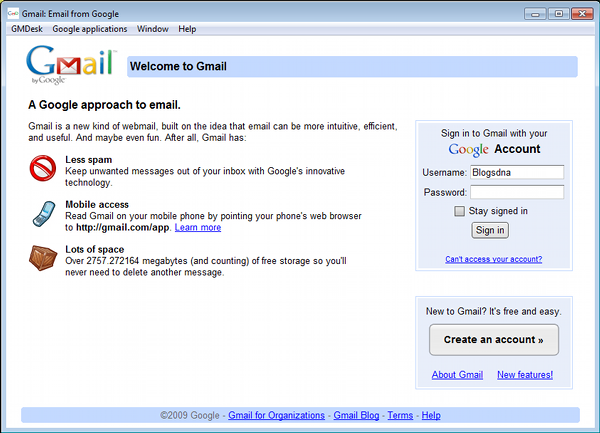
Task: Enable the Stay signed in checkbox
Action: 459,211
